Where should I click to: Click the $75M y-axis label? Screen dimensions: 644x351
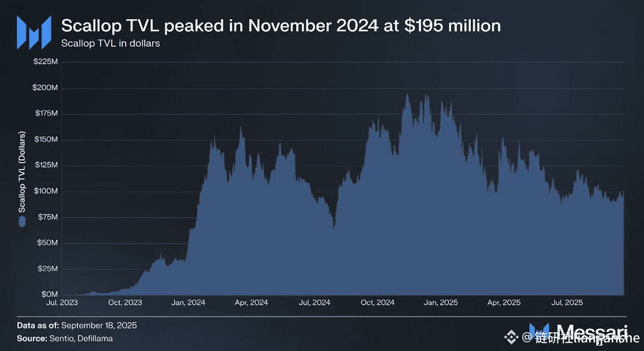pyautogui.click(x=47, y=217)
